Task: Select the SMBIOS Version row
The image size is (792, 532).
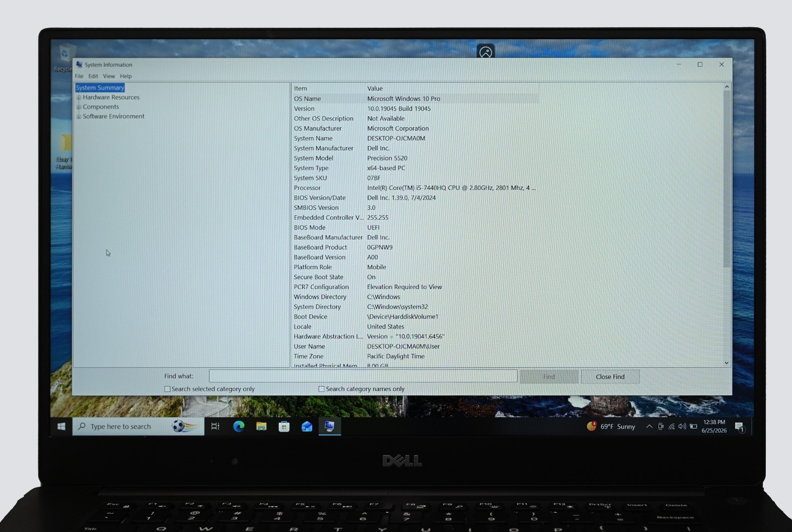Action: [x=416, y=207]
